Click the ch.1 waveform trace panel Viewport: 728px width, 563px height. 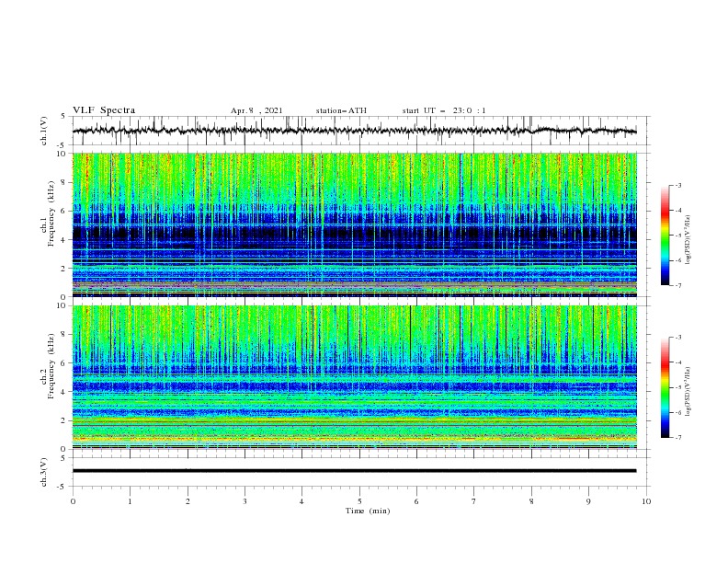[x=360, y=131]
